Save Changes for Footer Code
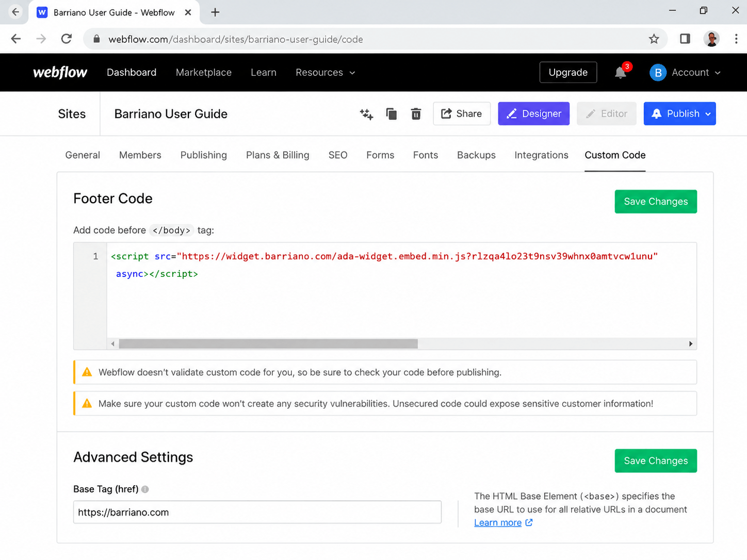Viewport: 747px width, 560px height. (x=656, y=202)
